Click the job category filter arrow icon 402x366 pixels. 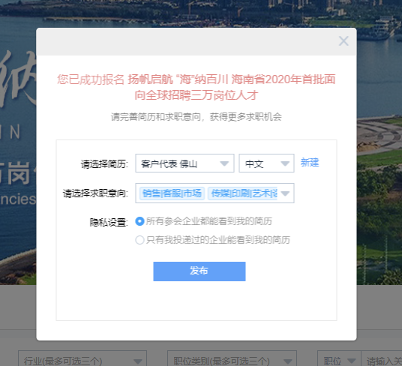tap(288, 361)
